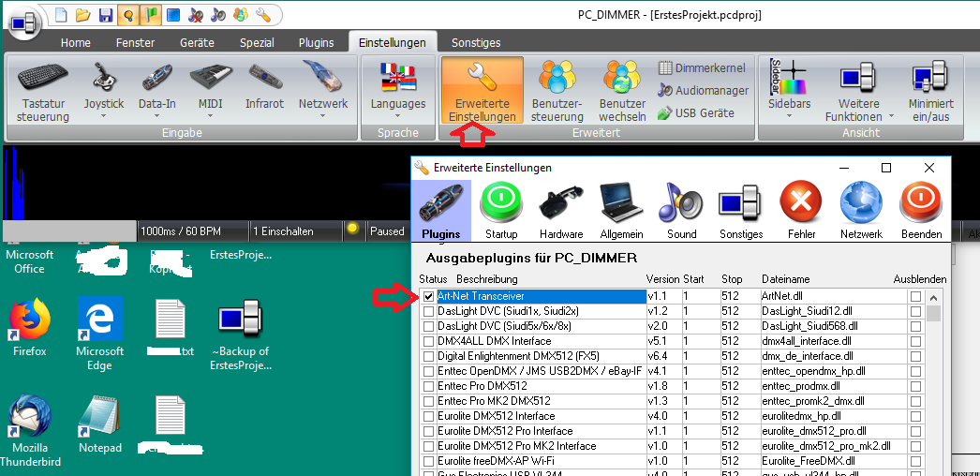Image resolution: width=980 pixels, height=476 pixels.
Task: Select Mozilla Thunderbird desktop shortcut
Action: (29, 431)
